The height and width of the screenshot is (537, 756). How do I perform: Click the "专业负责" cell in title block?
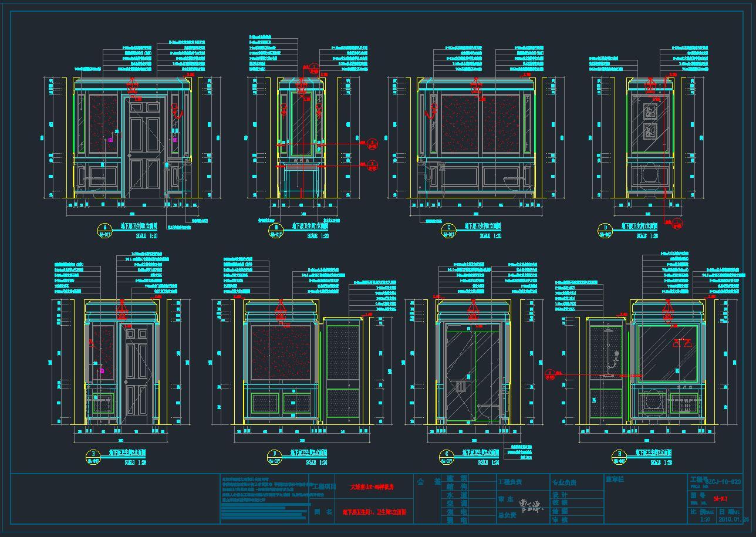pyautogui.click(x=563, y=482)
